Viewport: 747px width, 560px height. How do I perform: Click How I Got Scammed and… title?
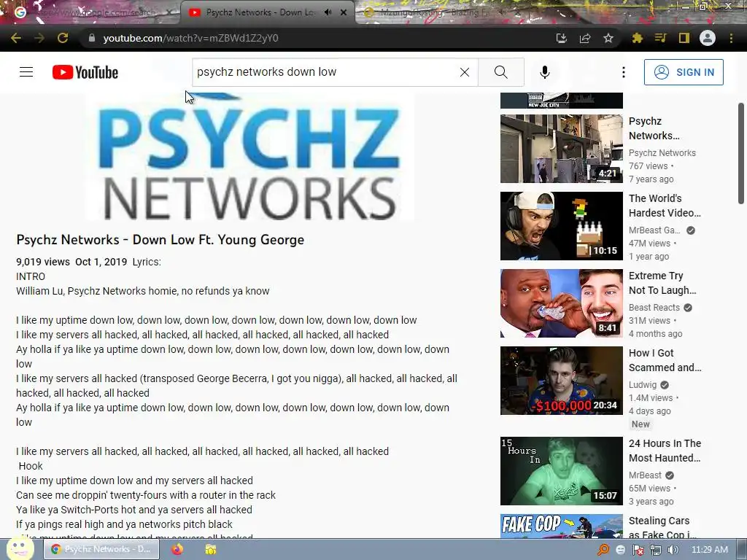[665, 360]
